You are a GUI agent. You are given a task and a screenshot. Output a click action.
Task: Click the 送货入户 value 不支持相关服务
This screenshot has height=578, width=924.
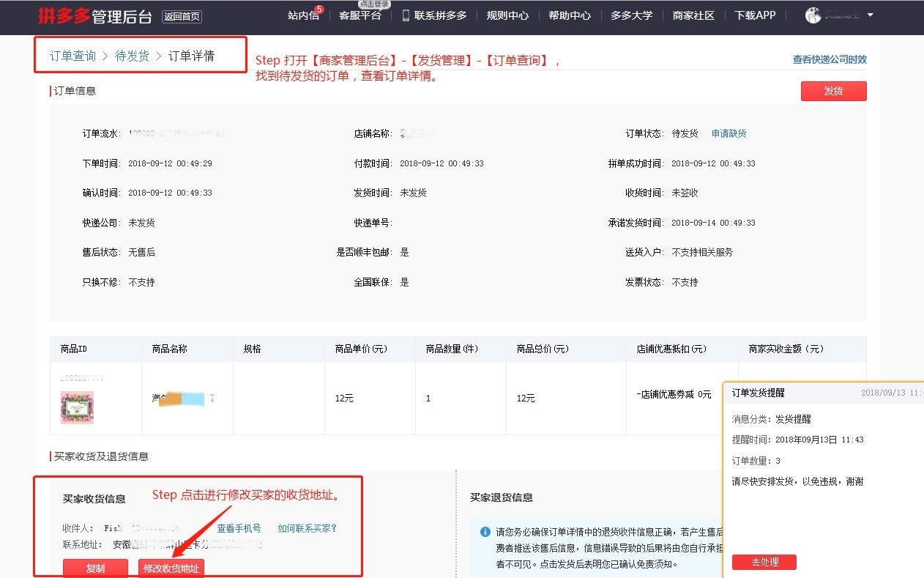pos(703,252)
